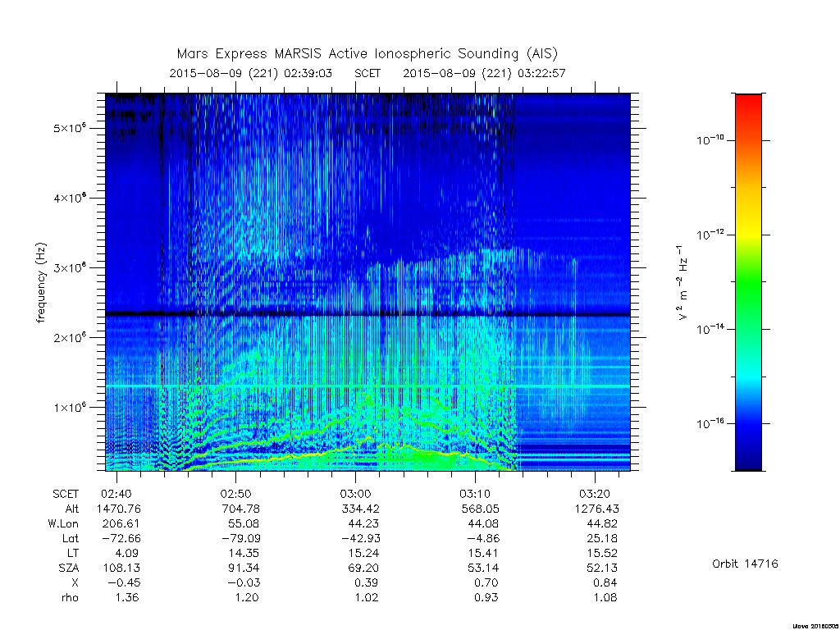840x630 pixels.
Task: Click the V² m⁻² Hz⁻¹ units label
Action: [x=682, y=282]
